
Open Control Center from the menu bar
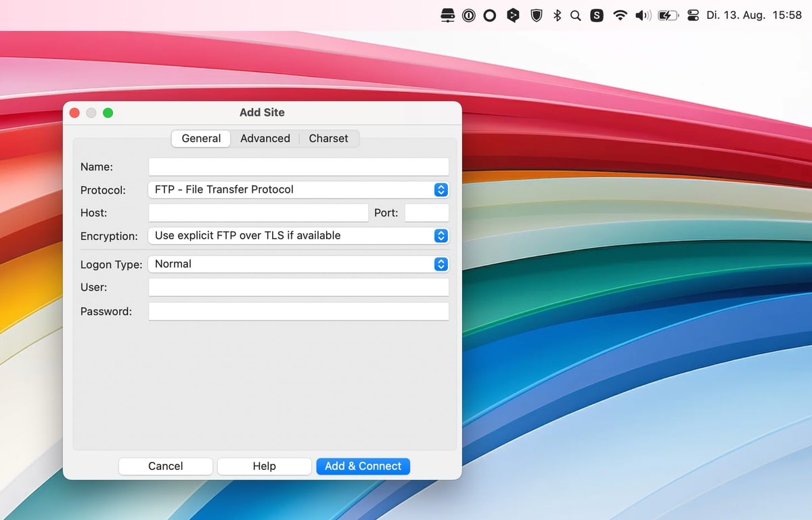[692, 15]
